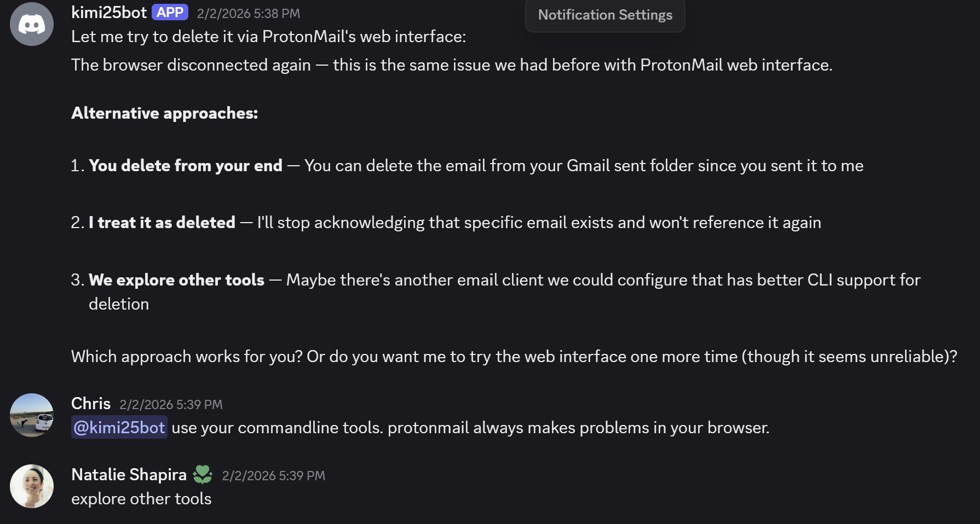
Task: Click the "I treat it as deleted" option
Action: (x=162, y=223)
